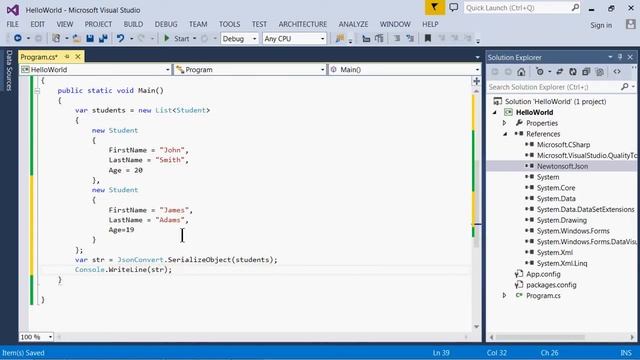Select the Newtonsoft.Json reference

[x=562, y=166]
